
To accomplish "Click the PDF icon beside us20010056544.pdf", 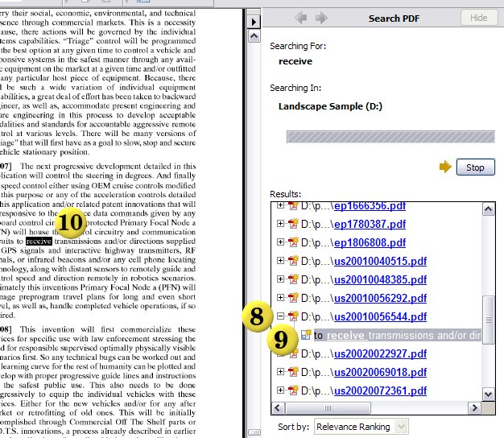I will (293, 316).
